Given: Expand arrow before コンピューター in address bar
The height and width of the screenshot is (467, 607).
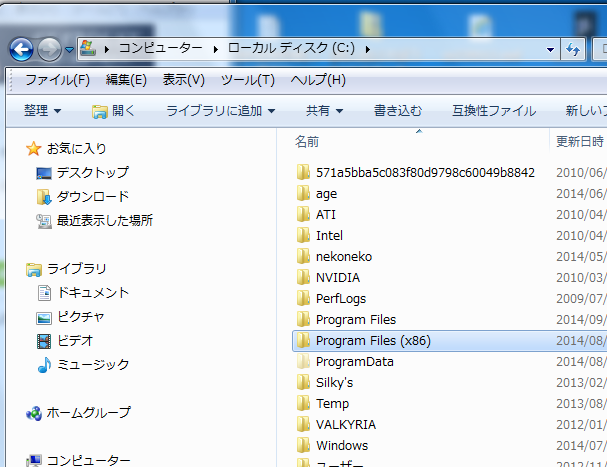Looking at the screenshot, I should pyautogui.click(x=106, y=49).
